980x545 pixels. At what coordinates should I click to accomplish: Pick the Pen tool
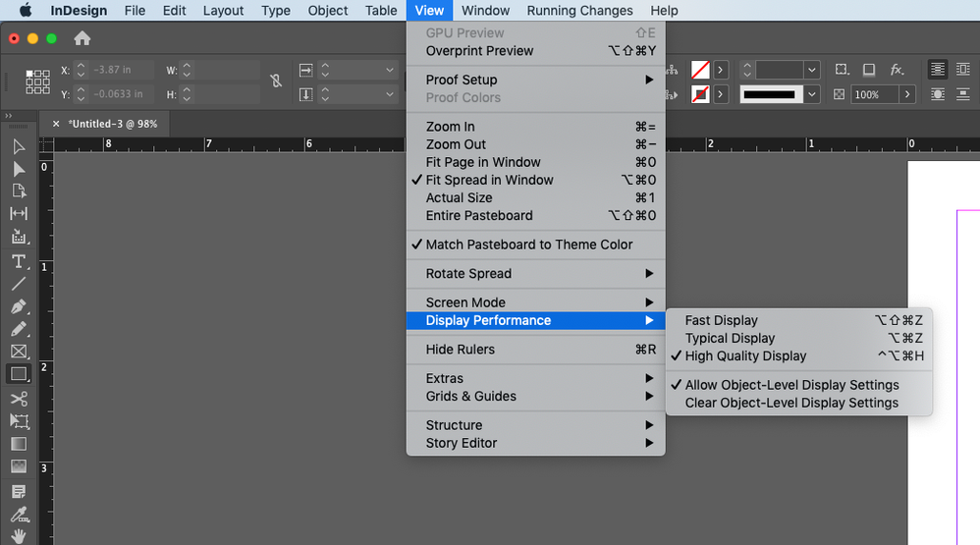coord(19,306)
